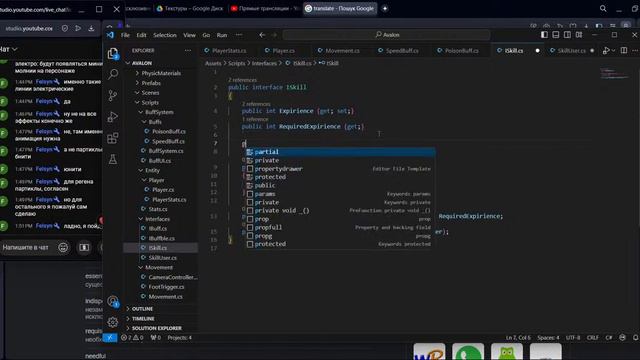Expand the PhysicMaterials folder
The image size is (640, 360).
[x=161, y=73]
